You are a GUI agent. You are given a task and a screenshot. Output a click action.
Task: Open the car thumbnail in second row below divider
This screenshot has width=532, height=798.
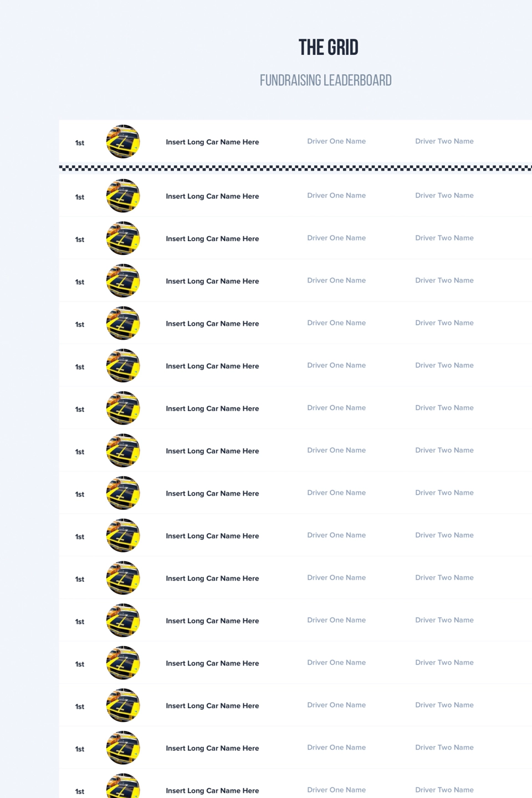click(123, 238)
